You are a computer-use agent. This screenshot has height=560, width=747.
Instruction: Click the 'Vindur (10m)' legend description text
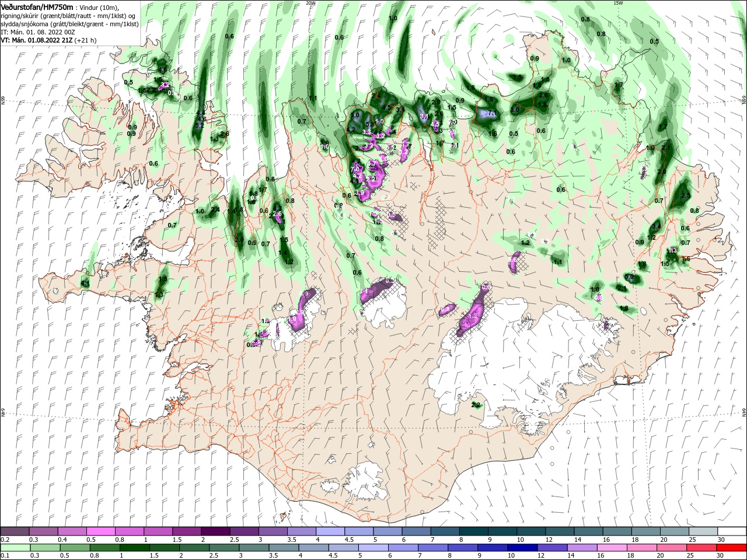pos(99,7)
